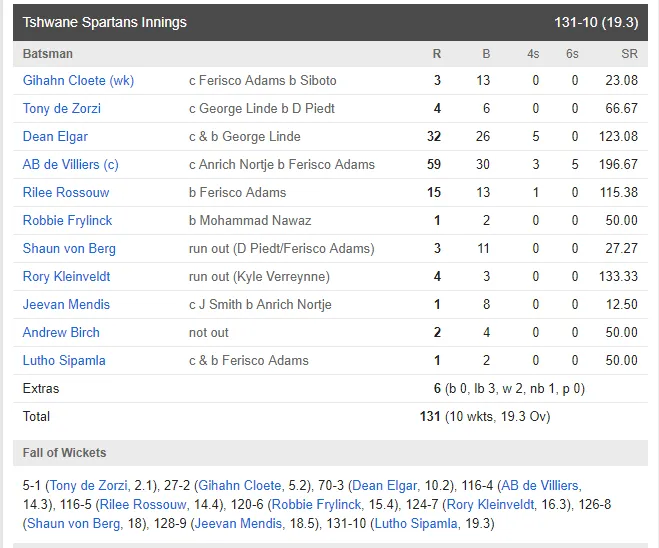Open Tony de Zorzi batsman row link
659x548 pixels.
click(x=62, y=108)
